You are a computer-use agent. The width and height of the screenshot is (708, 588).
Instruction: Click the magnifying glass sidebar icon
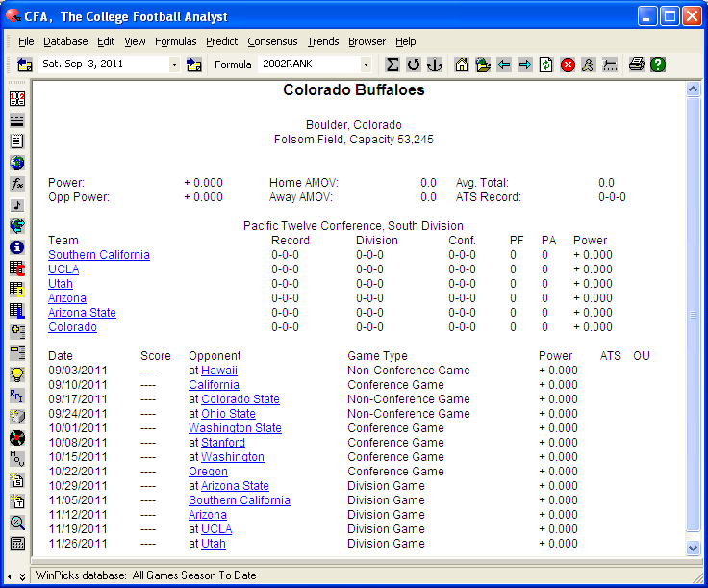pos(17,523)
